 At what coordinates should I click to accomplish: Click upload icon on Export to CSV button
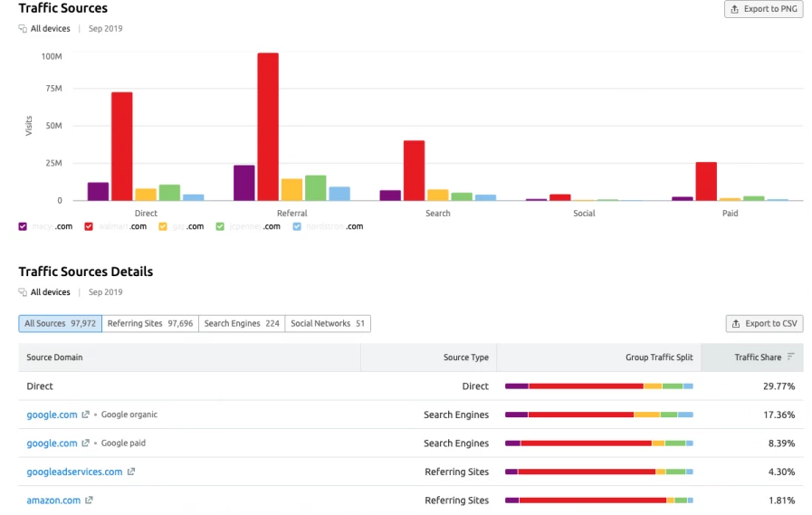pyautogui.click(x=737, y=324)
